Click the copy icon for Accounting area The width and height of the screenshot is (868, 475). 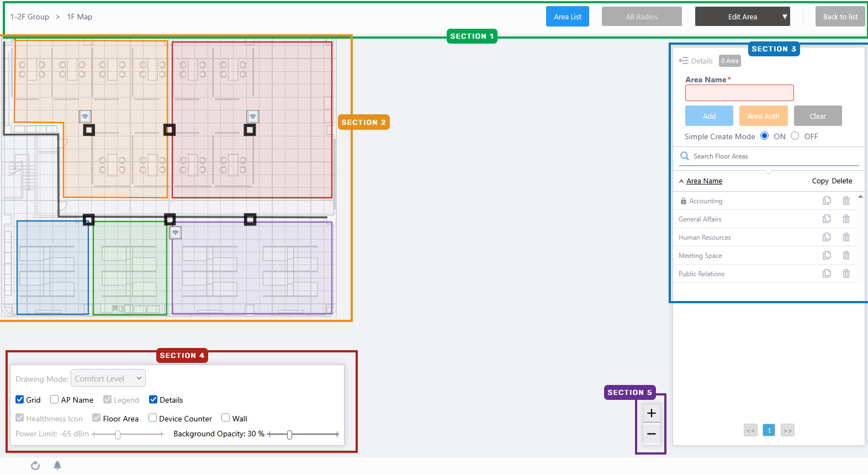(827, 201)
